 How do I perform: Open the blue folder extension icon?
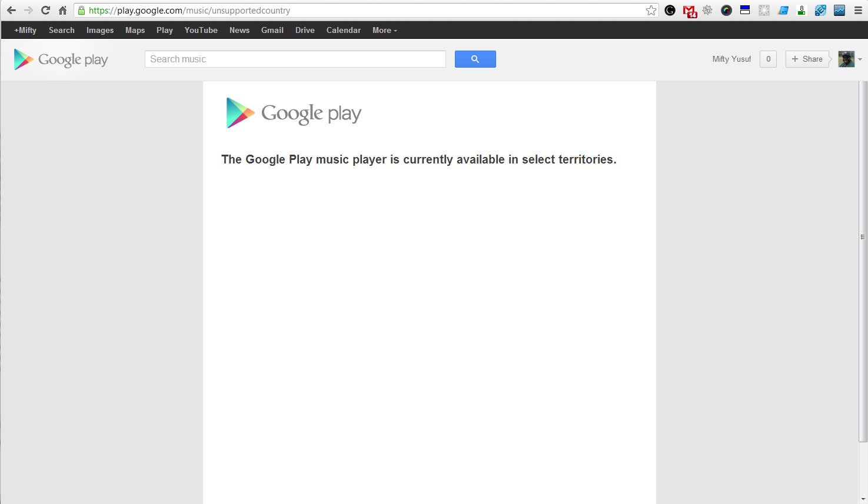(x=783, y=10)
